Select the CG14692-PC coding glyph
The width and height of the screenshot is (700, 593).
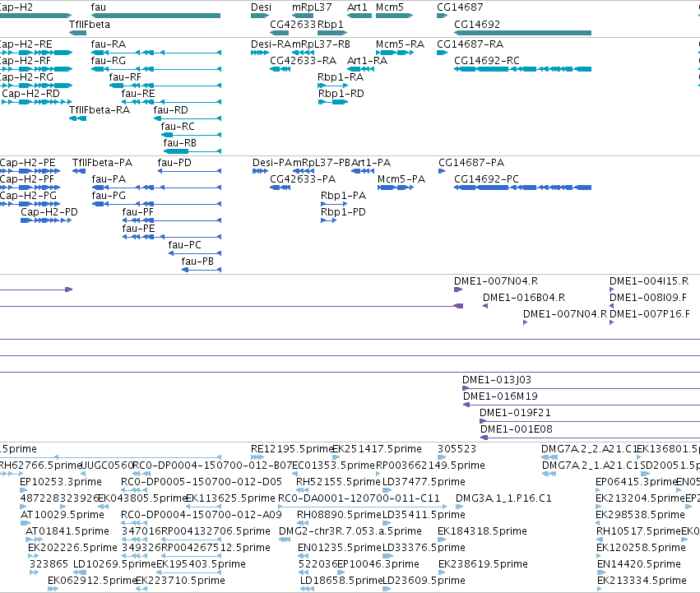522,188
